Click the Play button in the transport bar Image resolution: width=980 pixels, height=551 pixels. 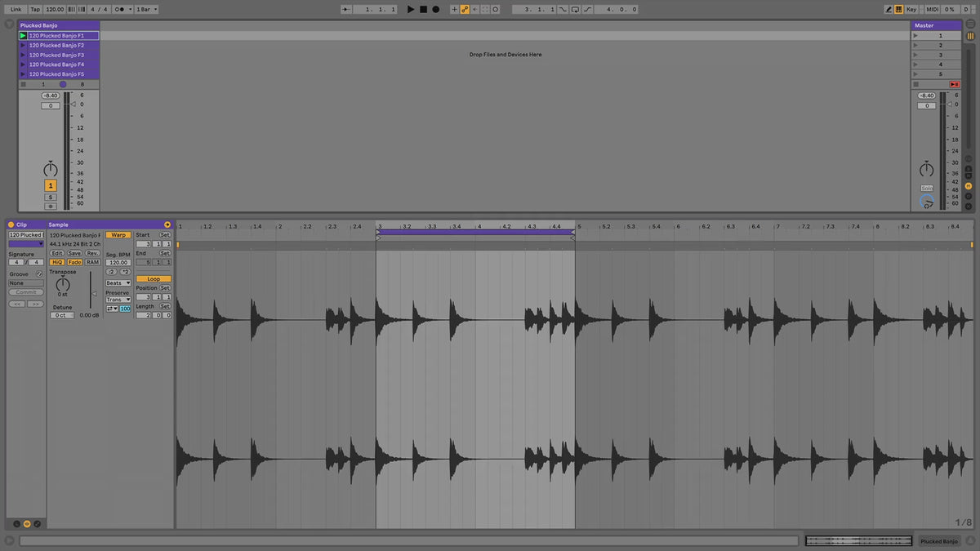coord(411,9)
